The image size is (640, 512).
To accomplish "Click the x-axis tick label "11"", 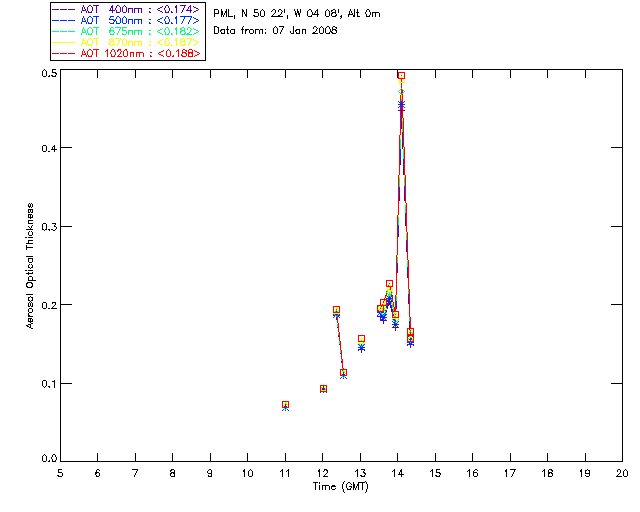I will [285, 474].
